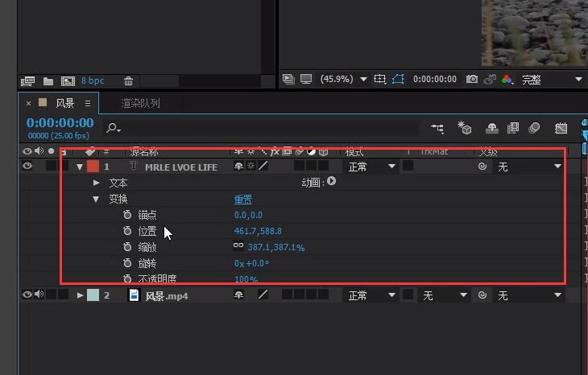Click the red label swatch of layer 1

(x=93, y=166)
